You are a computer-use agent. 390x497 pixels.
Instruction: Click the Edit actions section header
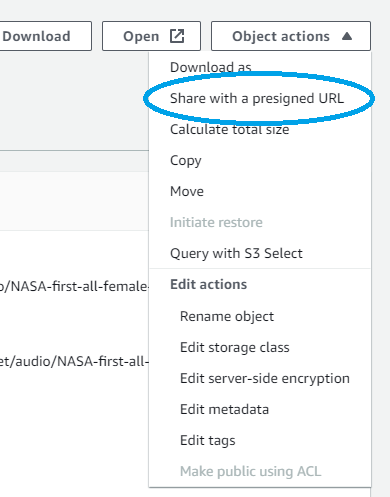[209, 284]
